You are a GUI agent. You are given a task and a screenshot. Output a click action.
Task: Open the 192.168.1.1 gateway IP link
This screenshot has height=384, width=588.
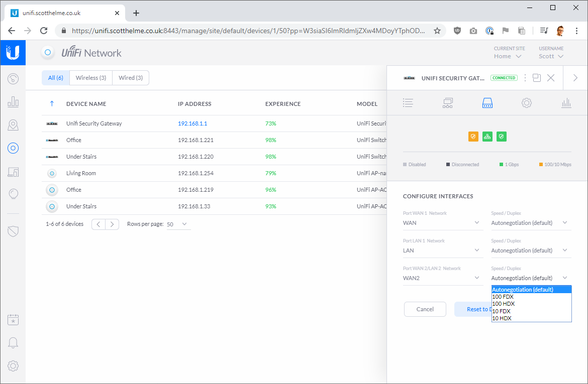pyautogui.click(x=192, y=123)
